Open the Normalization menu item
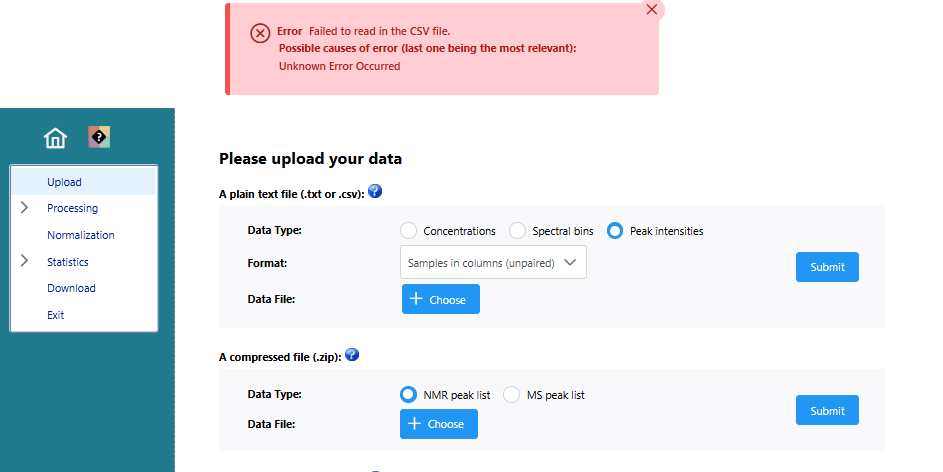Screen dimensions: 943x472 81,235
